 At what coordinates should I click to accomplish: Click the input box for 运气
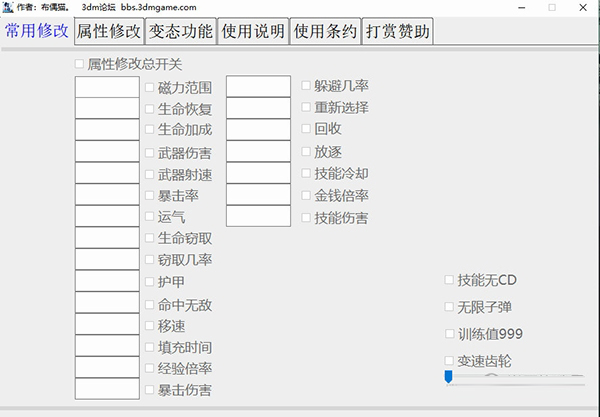click(107, 216)
